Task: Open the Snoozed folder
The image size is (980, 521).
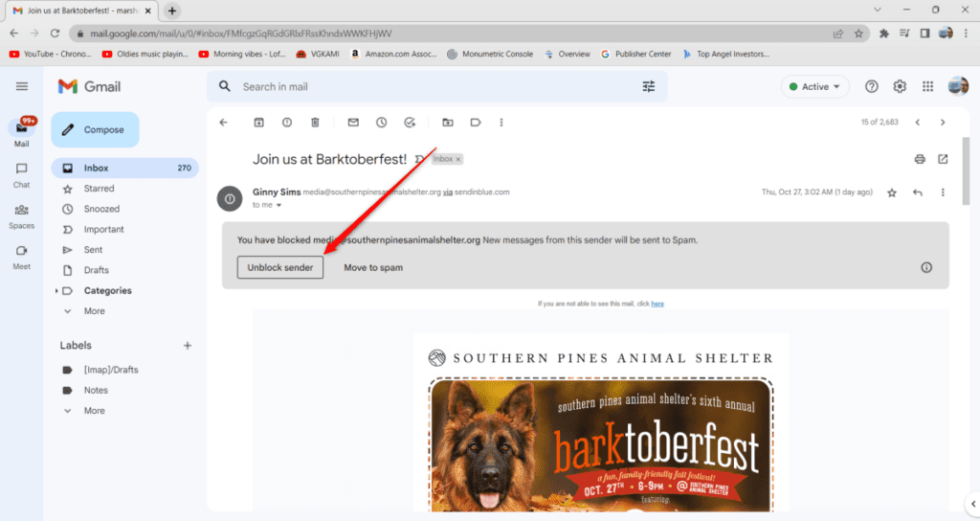Action: coord(101,209)
